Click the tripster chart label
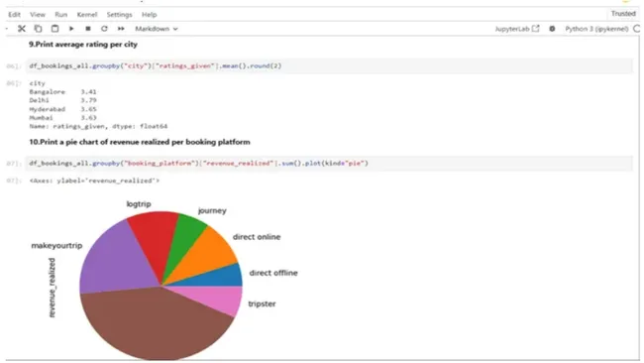Screen dimensions: 644x363 pyautogui.click(x=262, y=303)
